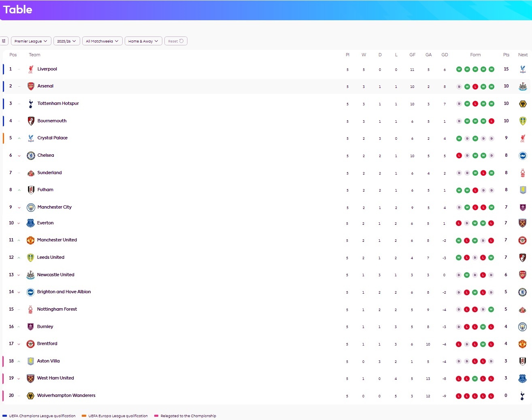Click the Reset filters button
Screen dimensions: 532x420
(x=176, y=41)
